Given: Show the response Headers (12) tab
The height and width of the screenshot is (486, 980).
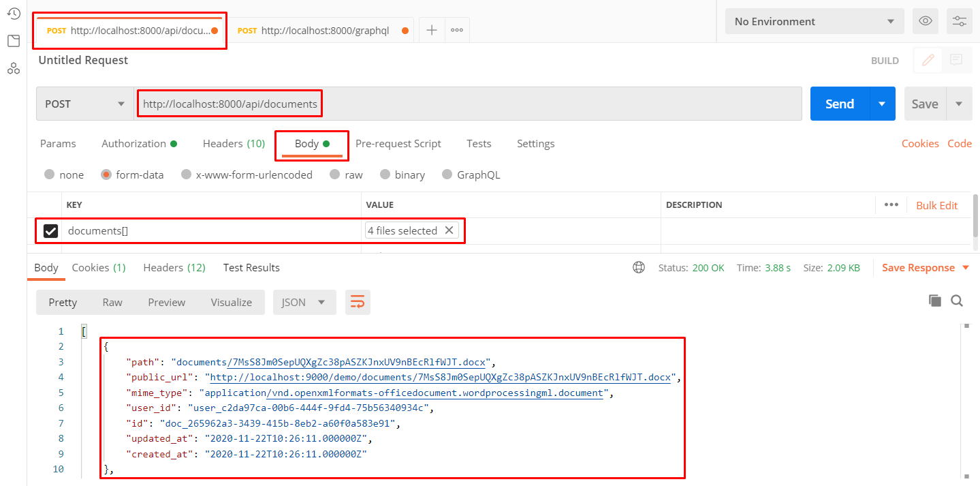Looking at the screenshot, I should (174, 267).
